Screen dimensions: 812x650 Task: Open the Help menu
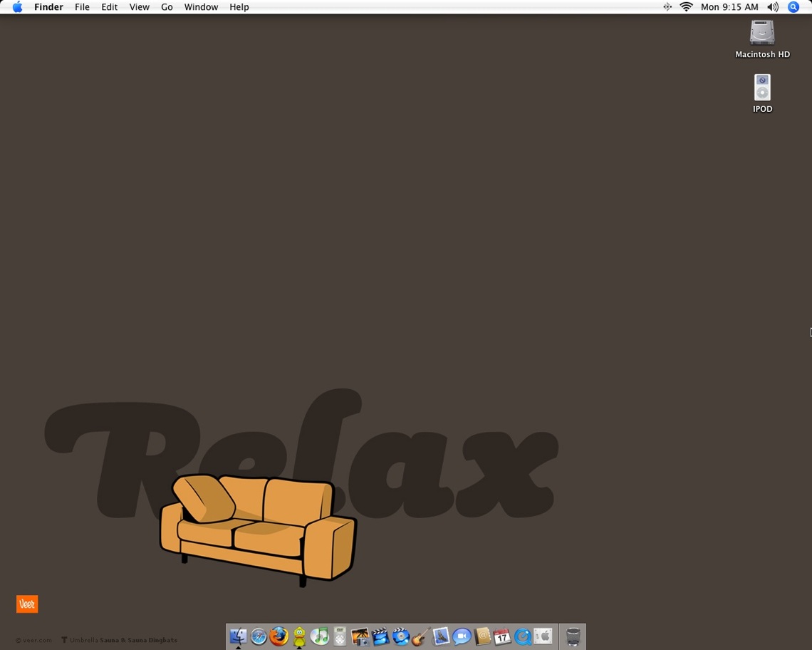pos(239,7)
